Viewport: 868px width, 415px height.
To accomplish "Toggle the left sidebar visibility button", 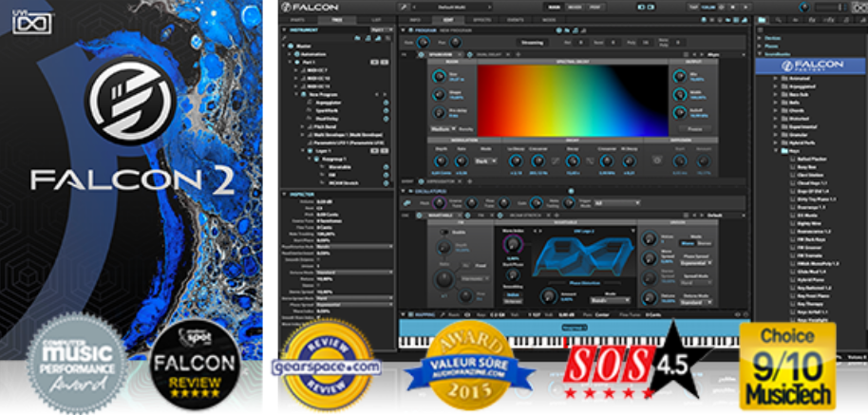I will click(x=641, y=8).
